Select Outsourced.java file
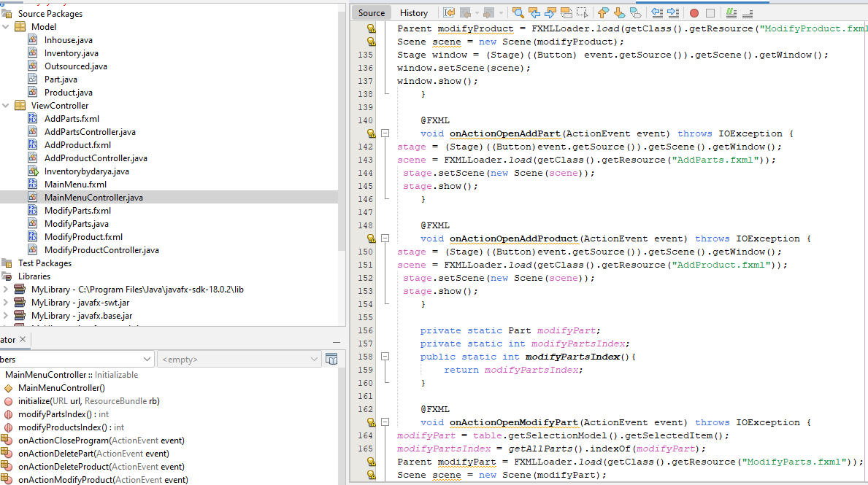868x485 pixels. [76, 66]
